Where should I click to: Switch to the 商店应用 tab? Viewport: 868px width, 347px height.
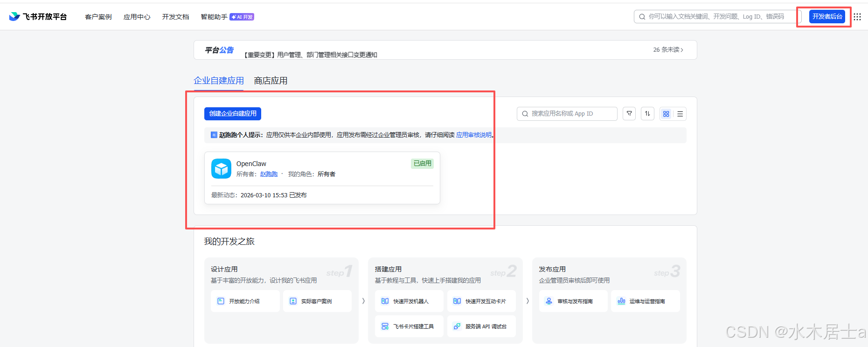tap(271, 81)
